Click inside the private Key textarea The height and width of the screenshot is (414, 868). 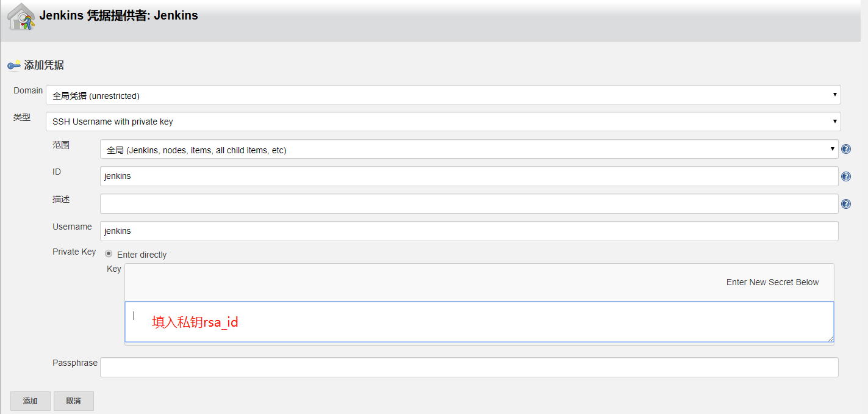click(479, 322)
